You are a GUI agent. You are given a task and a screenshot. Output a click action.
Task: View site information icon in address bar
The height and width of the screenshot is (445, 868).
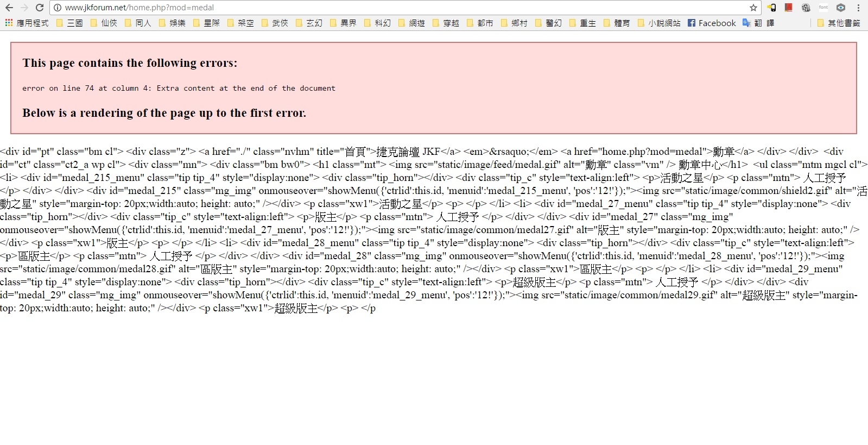(x=58, y=8)
